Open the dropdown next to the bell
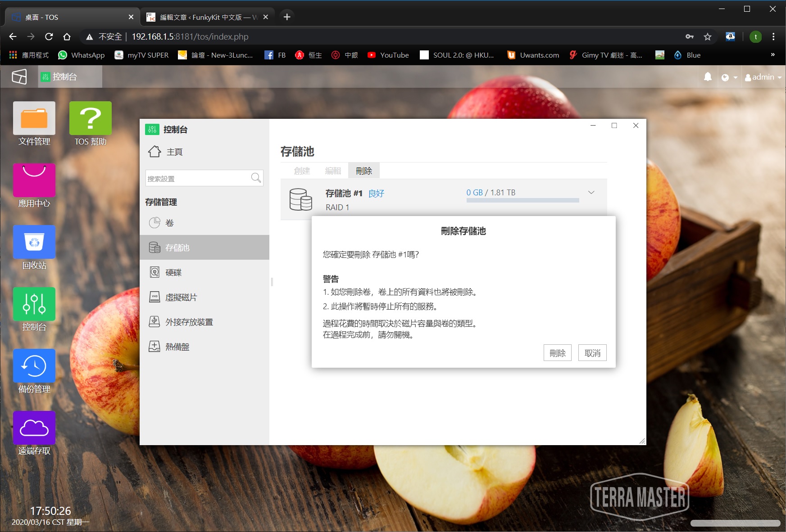This screenshot has width=786, height=532. (x=729, y=77)
